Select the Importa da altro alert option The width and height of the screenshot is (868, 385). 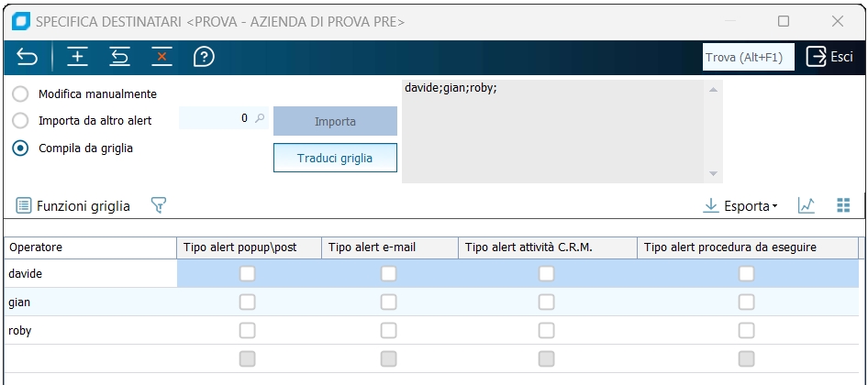pos(20,120)
